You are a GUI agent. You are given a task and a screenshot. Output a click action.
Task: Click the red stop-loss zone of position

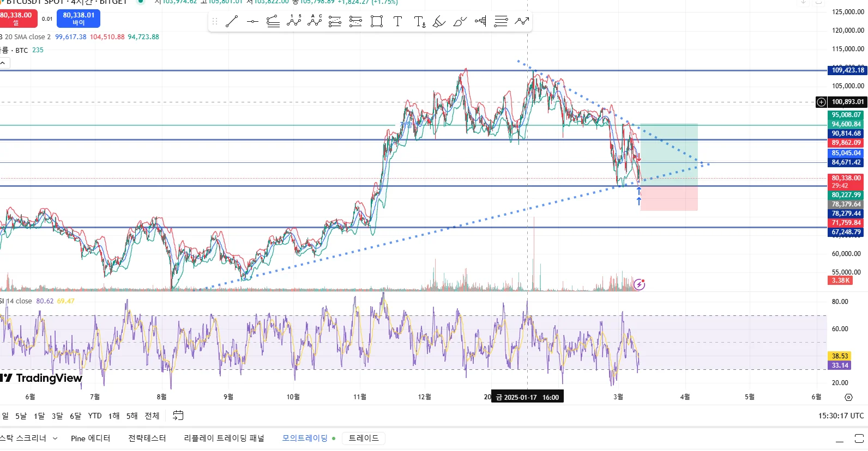pos(669,198)
